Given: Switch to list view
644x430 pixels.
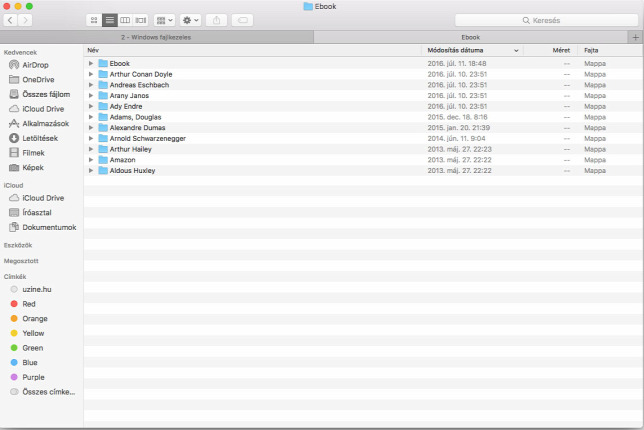Looking at the screenshot, I should click(x=110, y=20).
